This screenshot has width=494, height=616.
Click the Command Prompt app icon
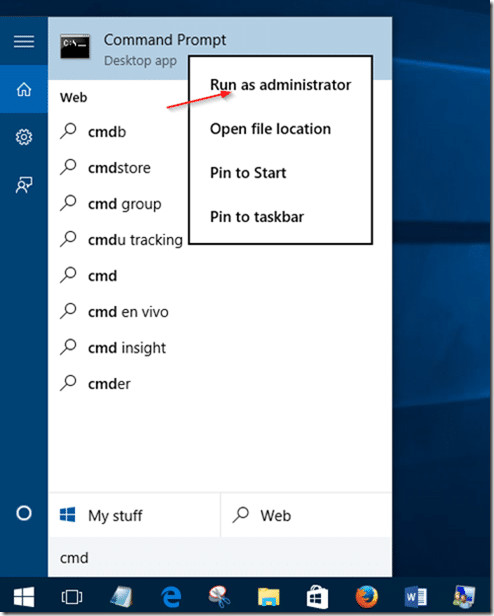(x=75, y=47)
